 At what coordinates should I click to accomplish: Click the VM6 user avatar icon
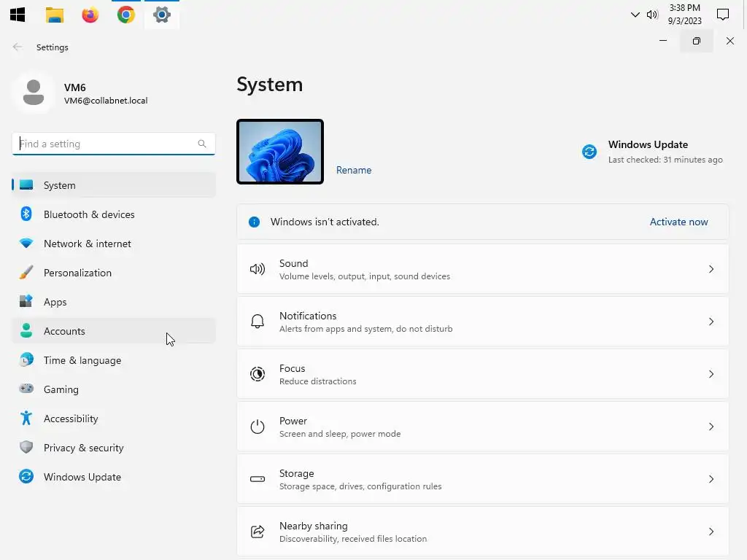34,93
